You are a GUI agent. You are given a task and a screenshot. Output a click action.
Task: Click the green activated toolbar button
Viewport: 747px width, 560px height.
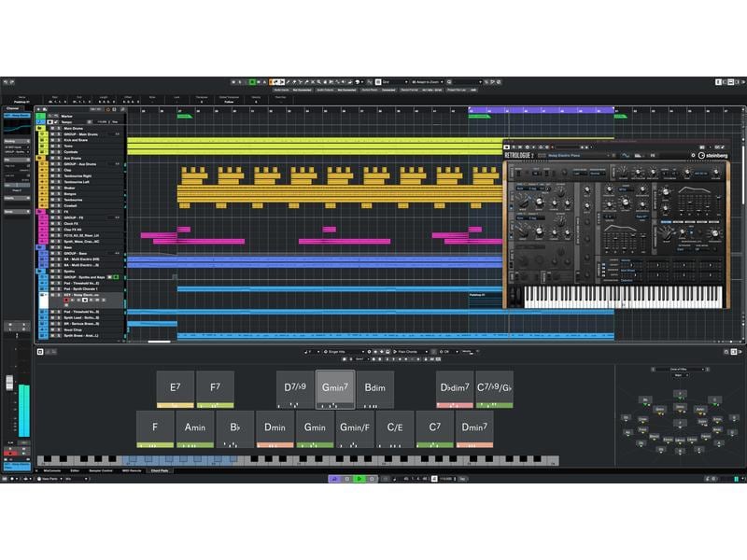coord(252,82)
